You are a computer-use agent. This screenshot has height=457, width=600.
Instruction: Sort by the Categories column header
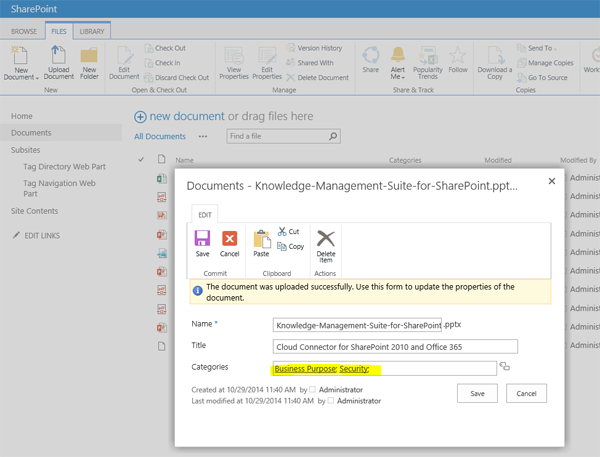tap(405, 160)
